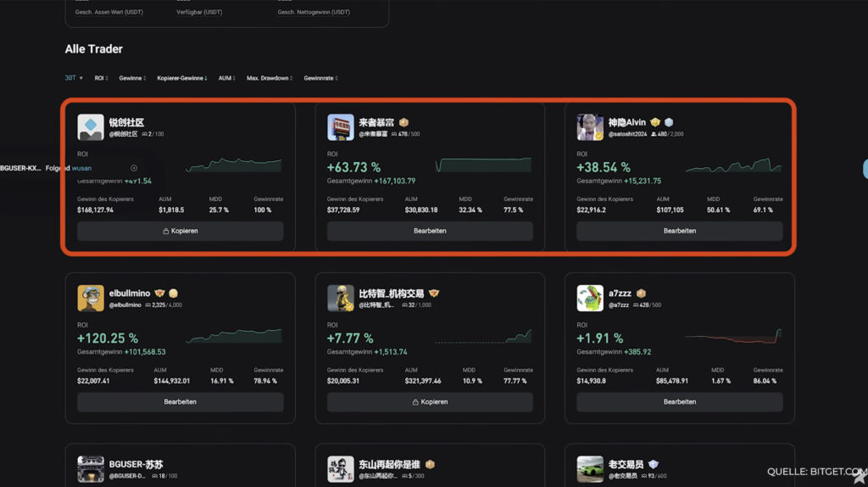
Task: Click Kopieren on the 比特智_机构交易 card
Action: pos(430,401)
